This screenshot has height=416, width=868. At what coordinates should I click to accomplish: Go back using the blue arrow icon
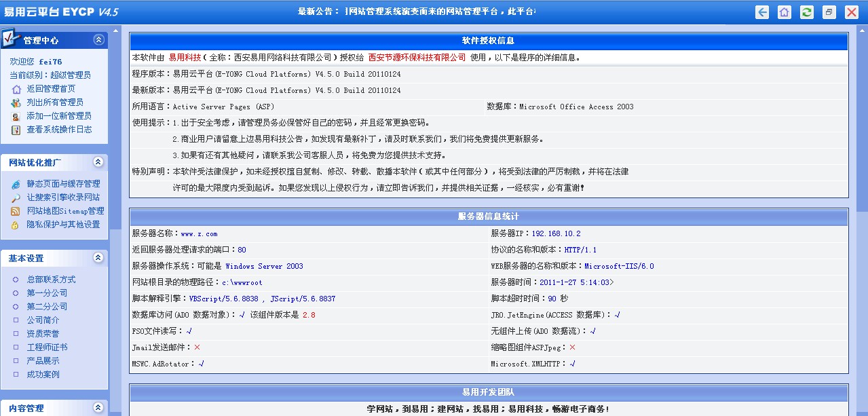click(763, 12)
